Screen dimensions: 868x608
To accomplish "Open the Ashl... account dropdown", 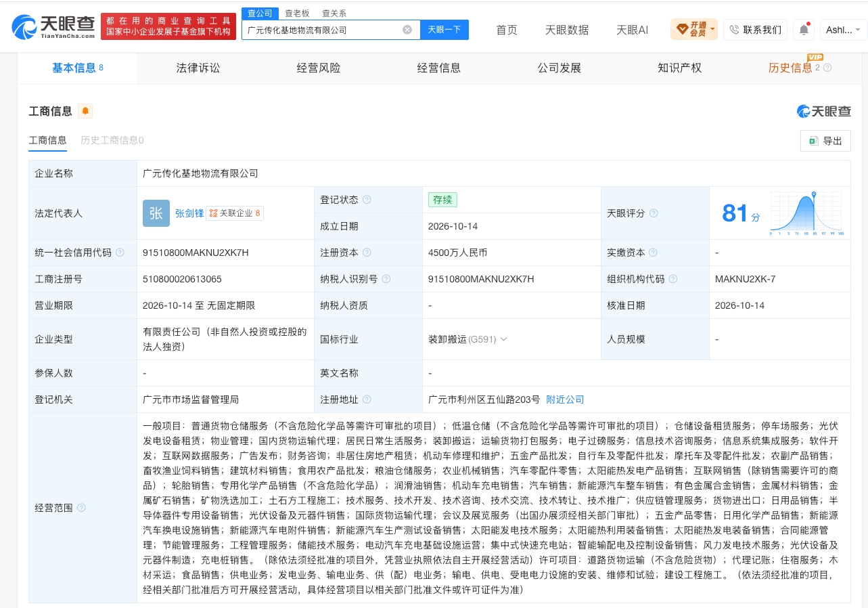I will coord(844,30).
